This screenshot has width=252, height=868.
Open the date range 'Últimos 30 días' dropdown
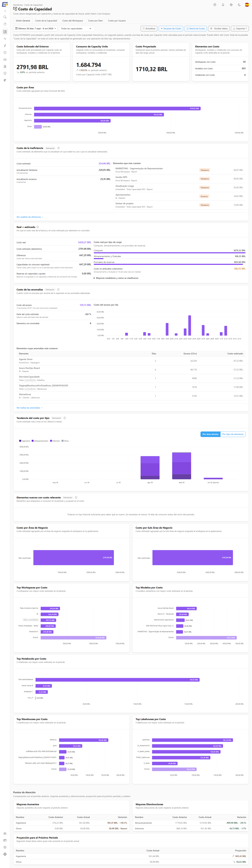coord(35,29)
